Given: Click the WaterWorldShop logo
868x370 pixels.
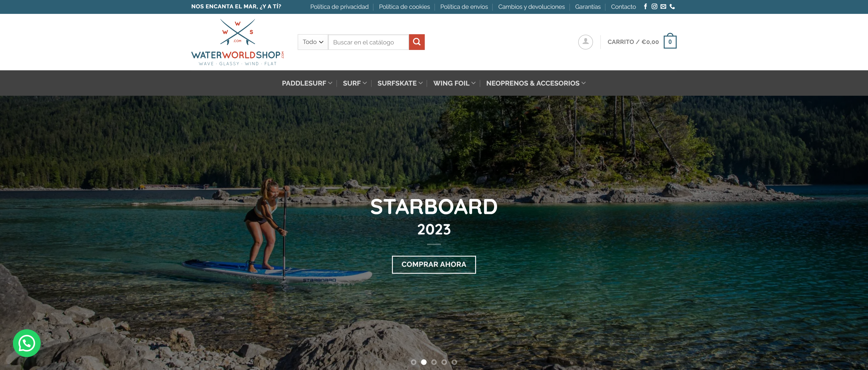Looking at the screenshot, I should pos(238,42).
